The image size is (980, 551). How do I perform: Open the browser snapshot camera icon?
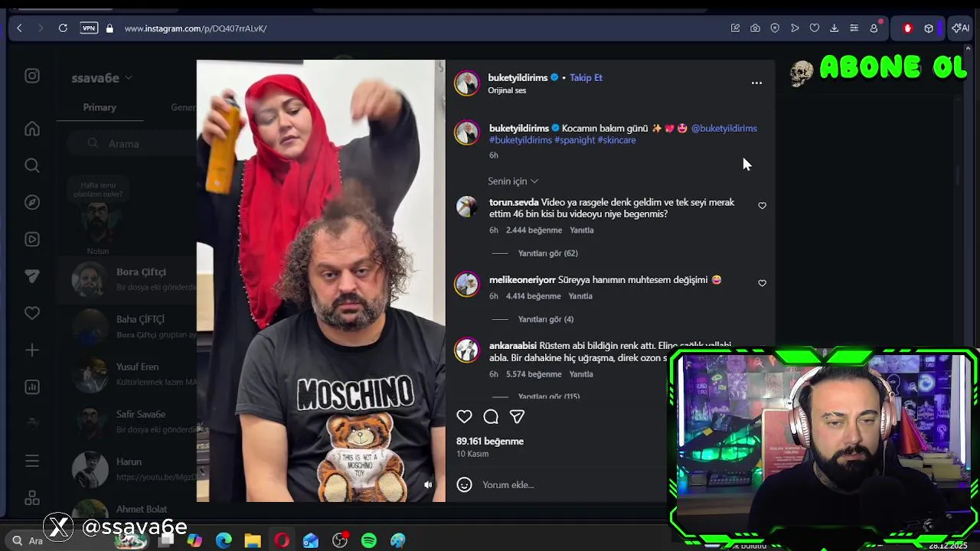755,28
